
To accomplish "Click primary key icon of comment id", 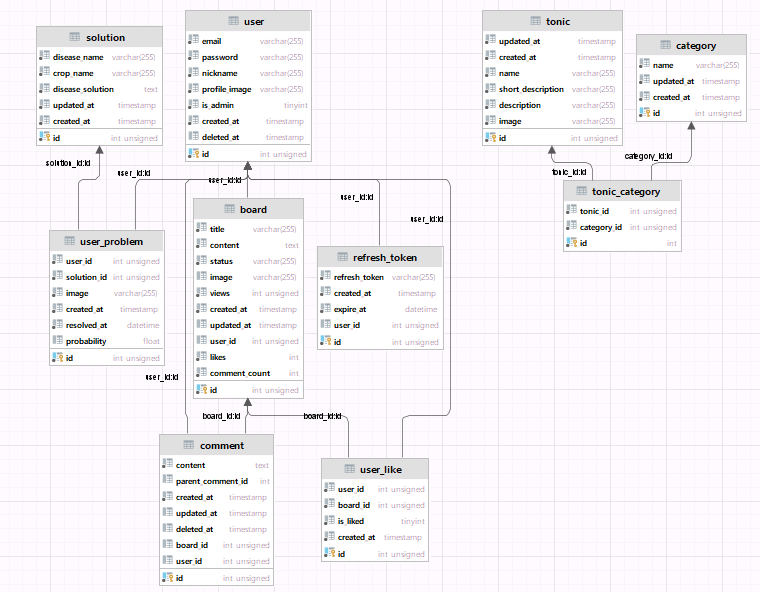I will pyautogui.click(x=168, y=577).
